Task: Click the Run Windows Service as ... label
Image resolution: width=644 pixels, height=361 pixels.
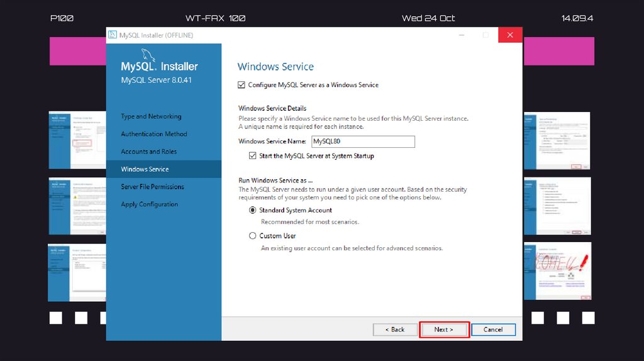Action: pyautogui.click(x=275, y=181)
